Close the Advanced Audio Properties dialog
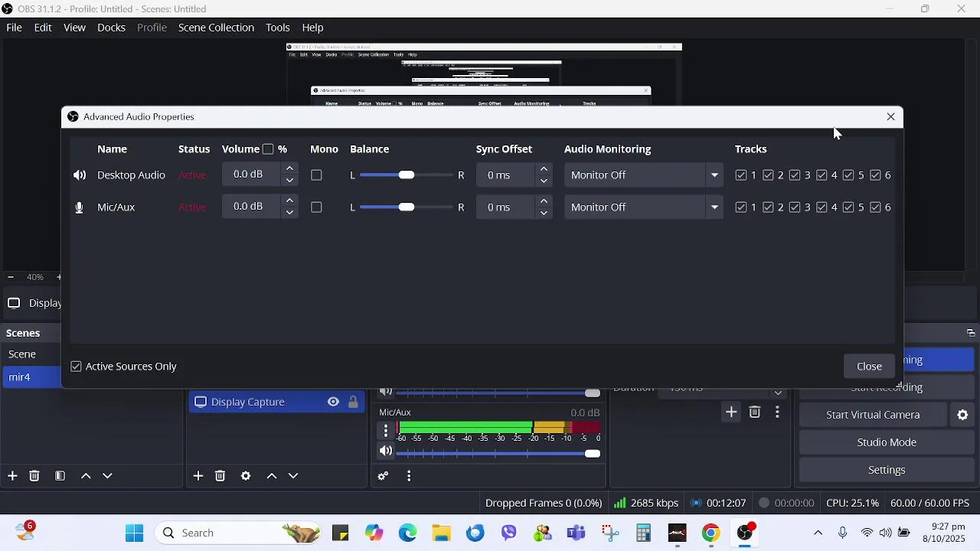The width and height of the screenshot is (980, 551). pos(869,367)
